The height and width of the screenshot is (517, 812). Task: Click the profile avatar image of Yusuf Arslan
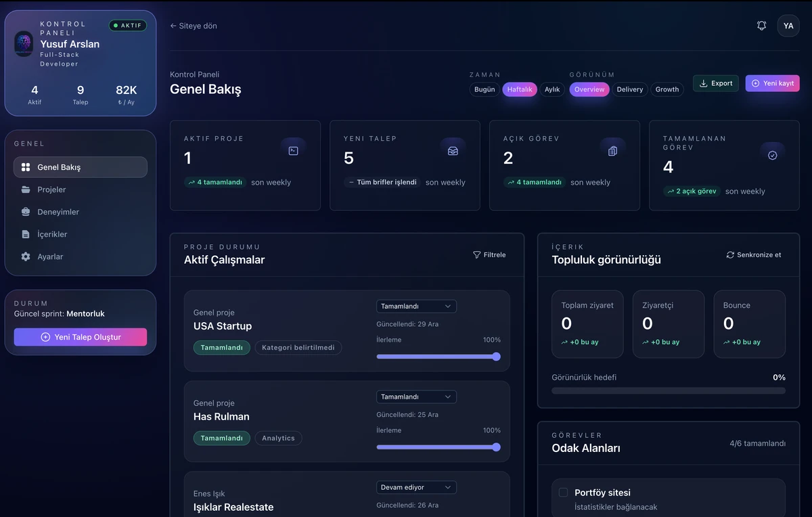[24, 44]
